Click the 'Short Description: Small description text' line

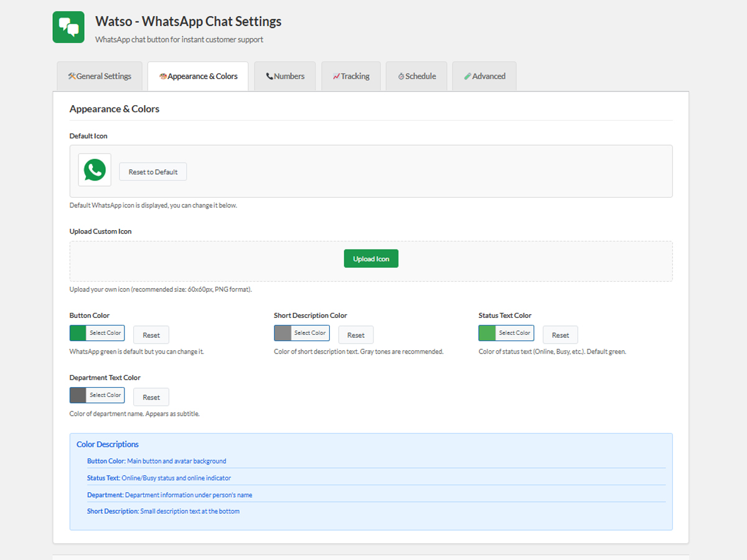163,511
